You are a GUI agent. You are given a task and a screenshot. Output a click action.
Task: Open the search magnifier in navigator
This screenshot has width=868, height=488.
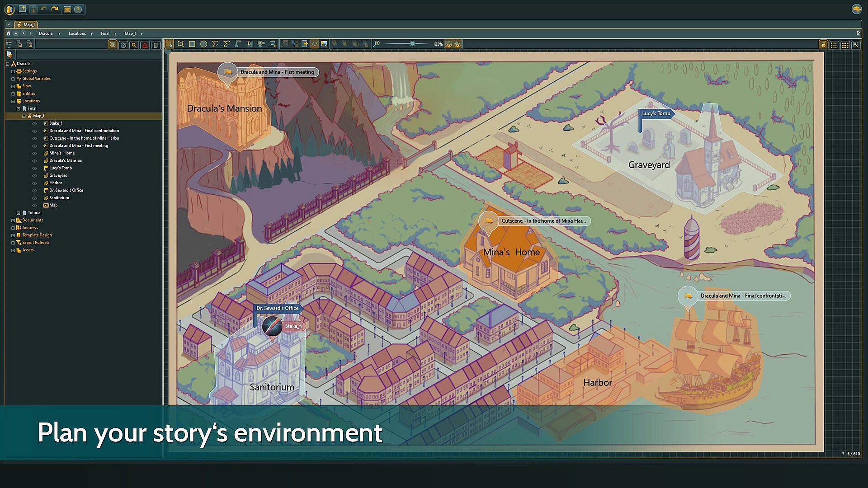(134, 45)
